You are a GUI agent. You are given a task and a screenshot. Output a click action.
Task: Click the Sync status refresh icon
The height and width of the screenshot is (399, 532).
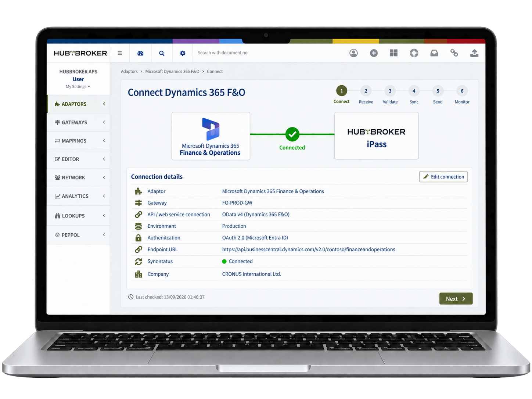coord(139,261)
